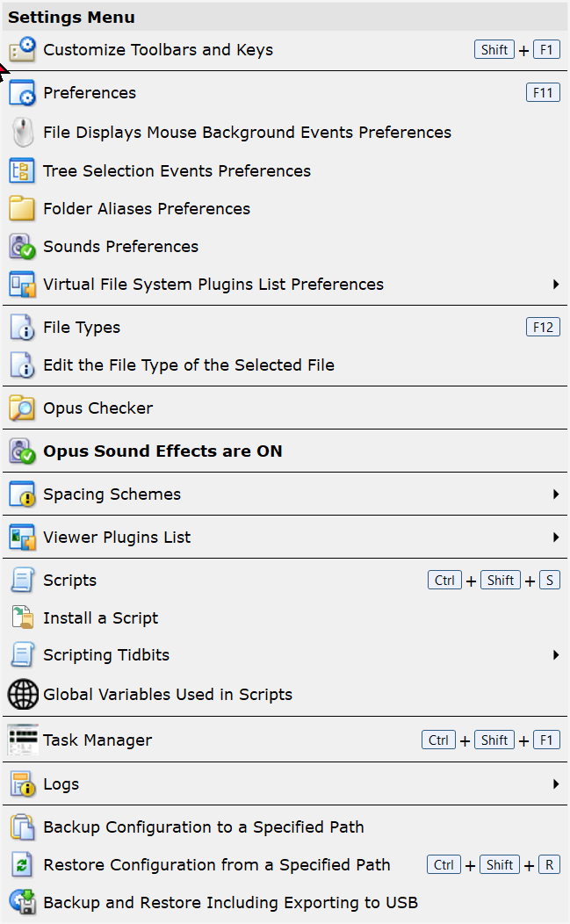Click the Folder Aliases yellow folder icon
Image resolution: width=570 pixels, height=924 pixels.
click(x=23, y=209)
